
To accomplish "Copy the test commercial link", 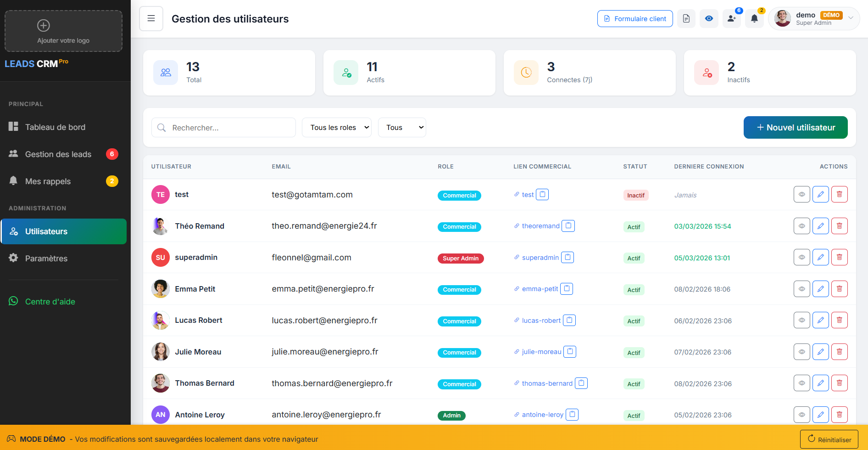I will (x=542, y=195).
